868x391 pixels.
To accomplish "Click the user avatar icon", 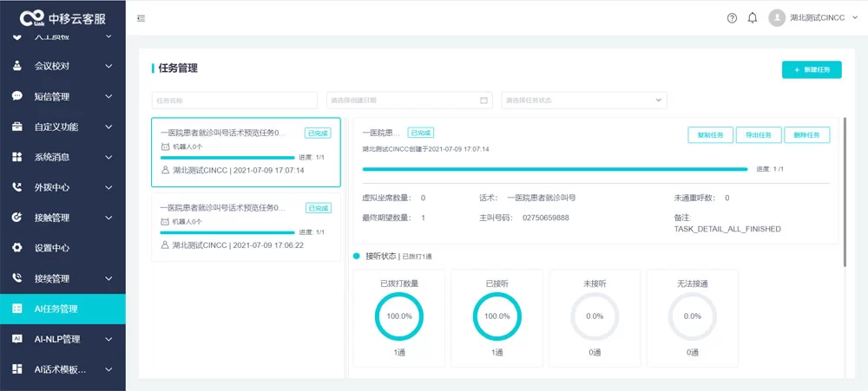I will point(776,18).
